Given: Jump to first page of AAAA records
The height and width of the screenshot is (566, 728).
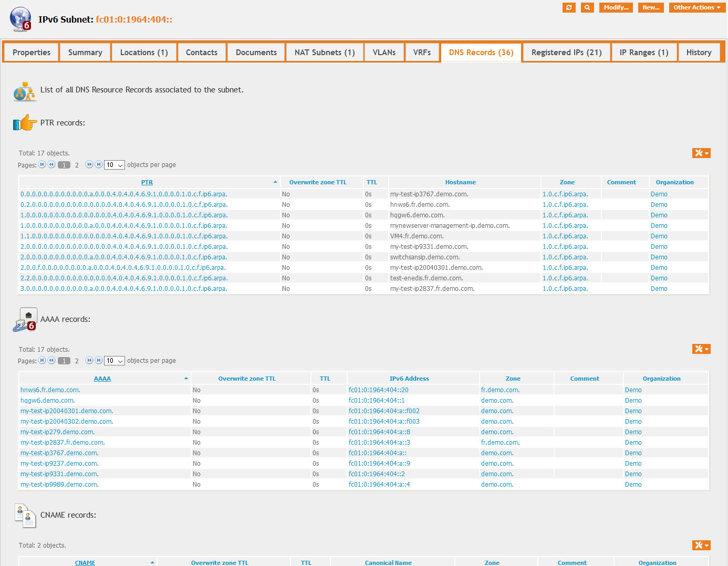Looking at the screenshot, I should [x=42, y=361].
